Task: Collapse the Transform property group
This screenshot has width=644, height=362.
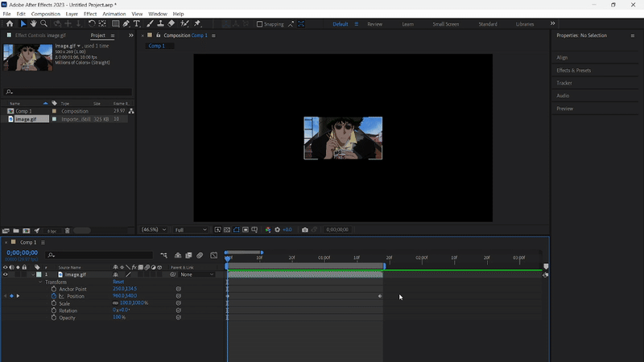Action: coord(40,282)
